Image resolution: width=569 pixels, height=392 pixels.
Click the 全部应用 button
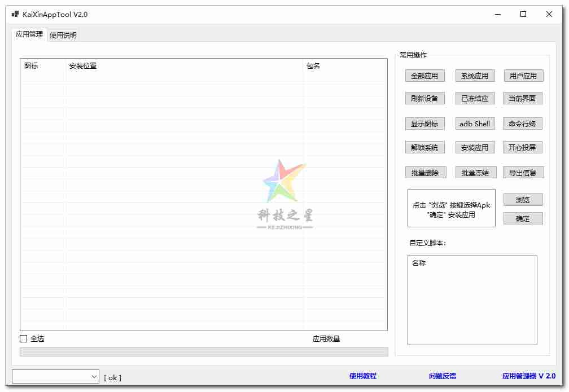424,76
